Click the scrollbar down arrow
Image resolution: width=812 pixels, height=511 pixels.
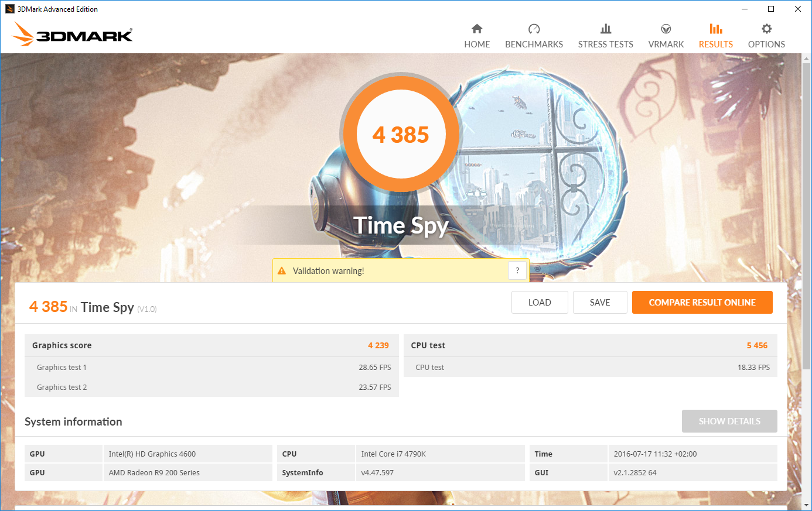[806, 505]
